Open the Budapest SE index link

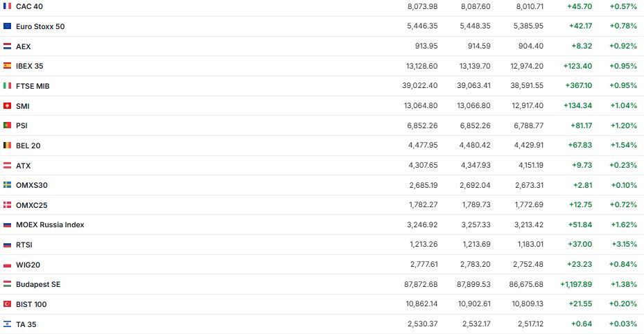(38, 285)
